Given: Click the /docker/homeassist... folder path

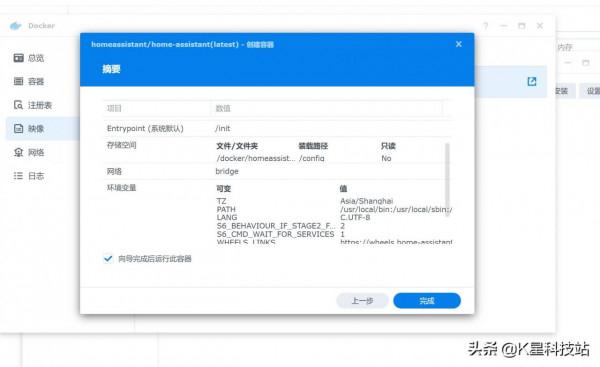Looking at the screenshot, I should (256, 158).
